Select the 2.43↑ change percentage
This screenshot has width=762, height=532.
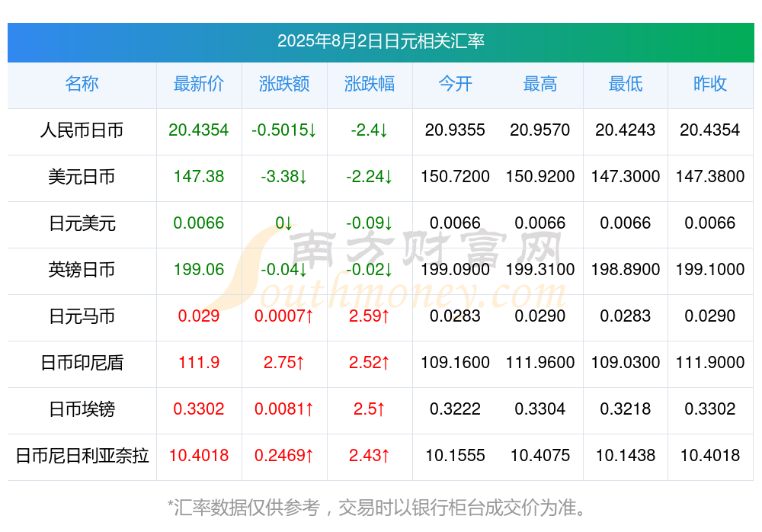pyautogui.click(x=370, y=455)
